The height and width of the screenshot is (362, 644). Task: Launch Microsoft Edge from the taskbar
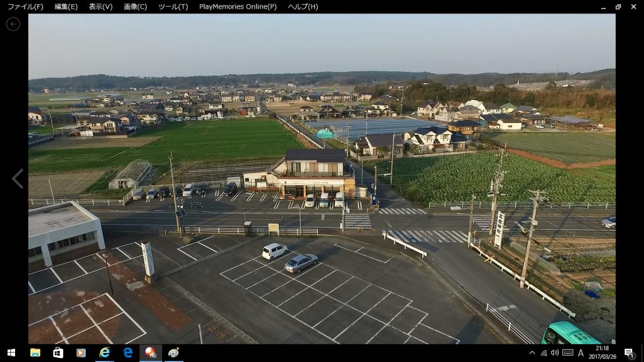[x=128, y=353]
